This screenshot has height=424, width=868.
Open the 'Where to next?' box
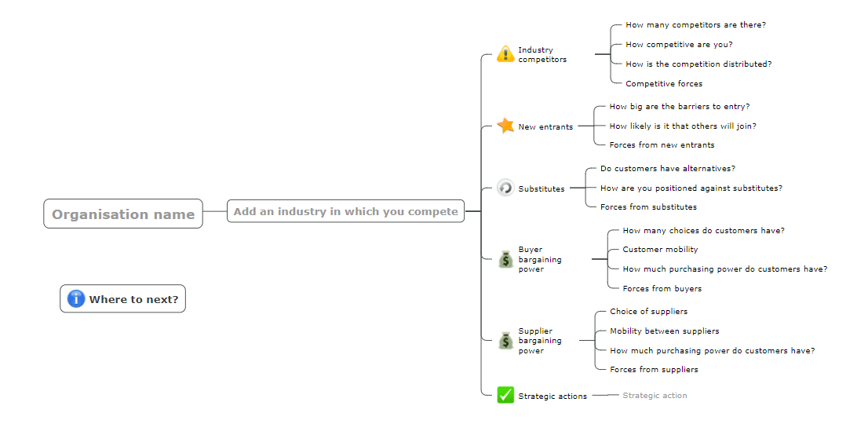(x=123, y=299)
